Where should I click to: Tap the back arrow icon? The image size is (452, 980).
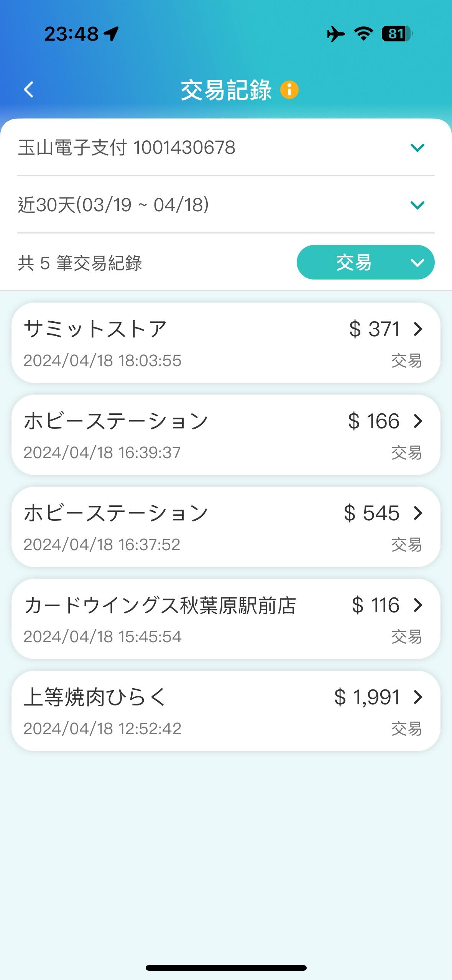[x=29, y=90]
